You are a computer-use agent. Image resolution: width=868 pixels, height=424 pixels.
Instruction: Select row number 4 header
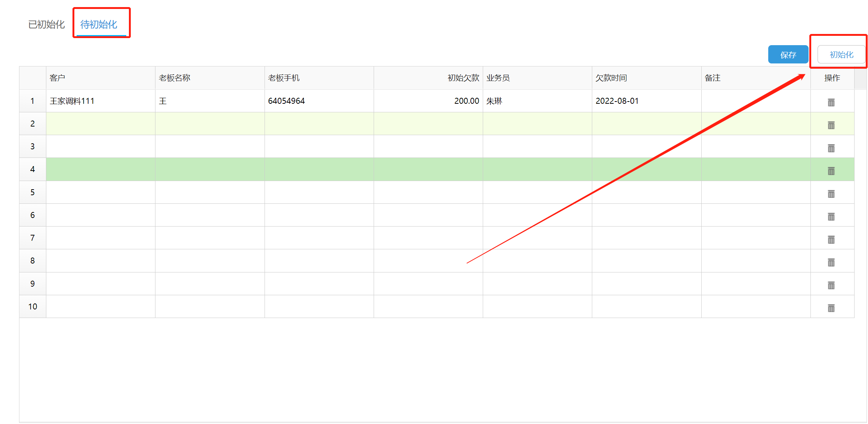[x=33, y=169]
